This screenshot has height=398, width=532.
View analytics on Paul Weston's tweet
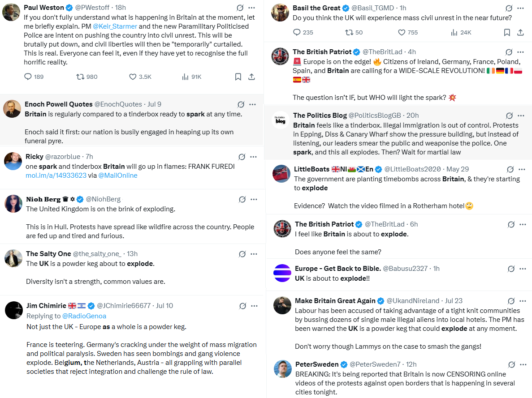click(185, 77)
